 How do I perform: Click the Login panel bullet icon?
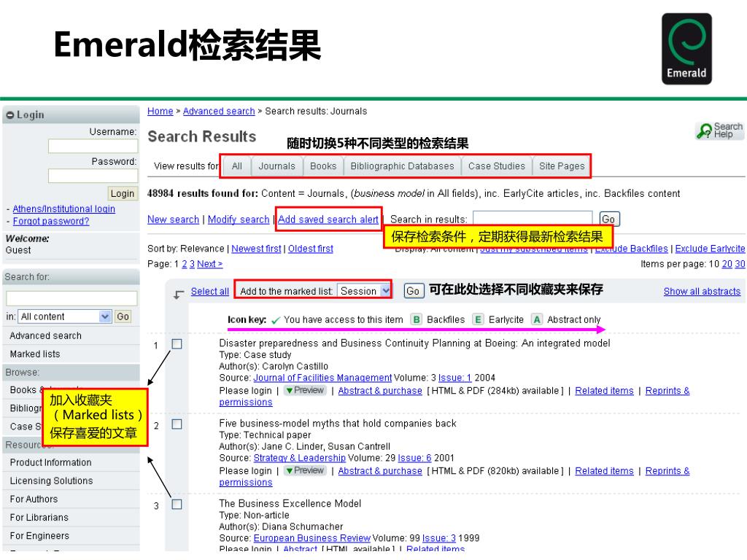[x=10, y=115]
